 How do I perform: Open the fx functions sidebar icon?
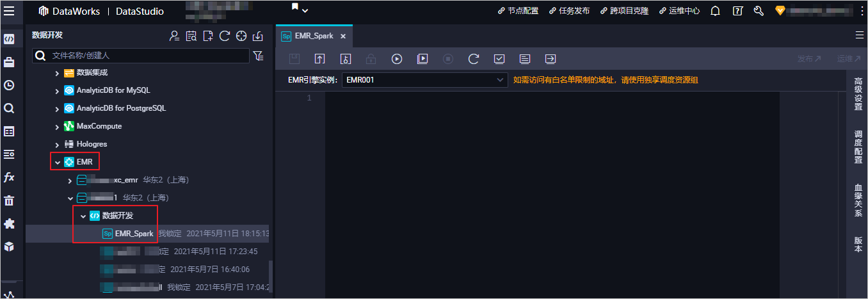click(9, 177)
